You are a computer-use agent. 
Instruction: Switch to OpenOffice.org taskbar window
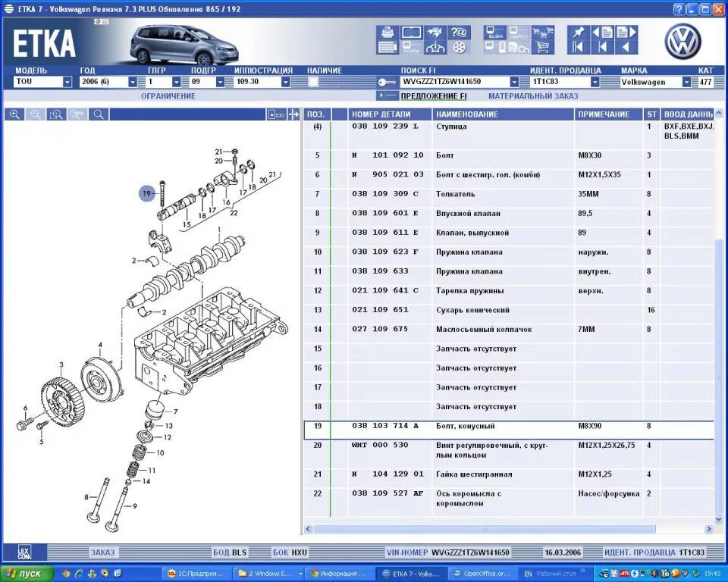482,574
